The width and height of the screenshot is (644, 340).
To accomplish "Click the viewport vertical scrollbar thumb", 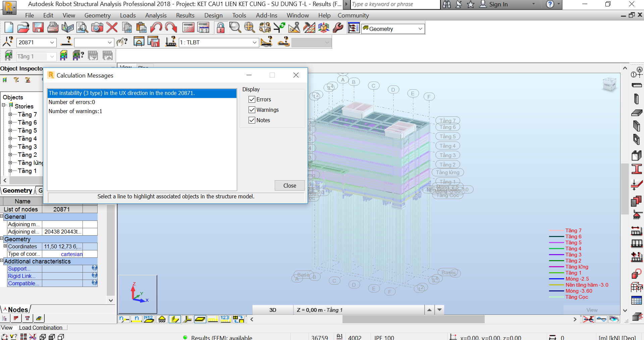I will coord(625,189).
